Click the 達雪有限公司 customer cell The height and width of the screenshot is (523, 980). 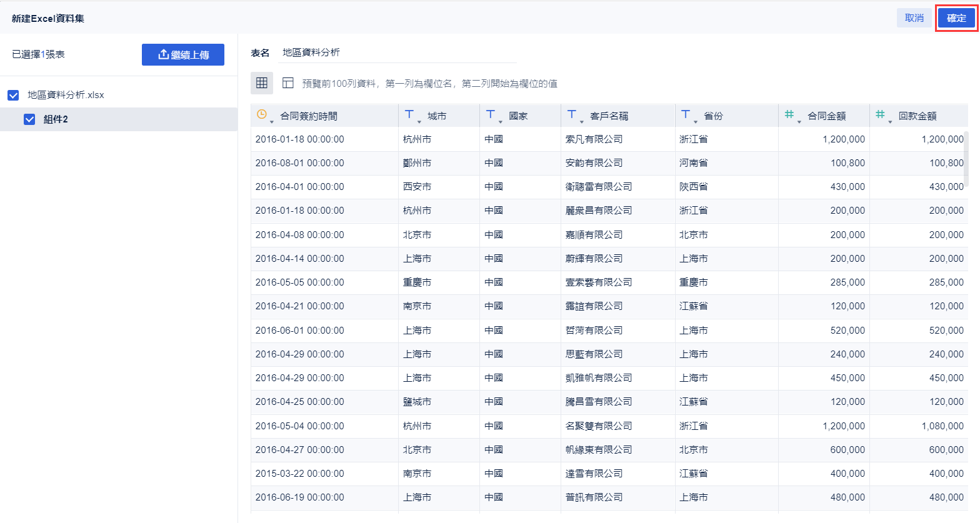click(x=618, y=474)
